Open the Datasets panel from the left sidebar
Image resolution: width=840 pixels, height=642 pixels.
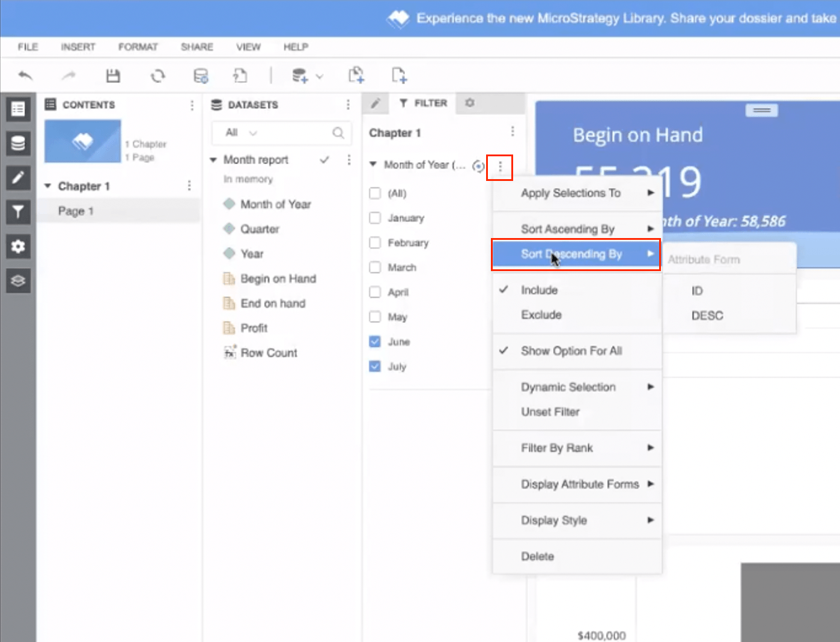pos(18,144)
